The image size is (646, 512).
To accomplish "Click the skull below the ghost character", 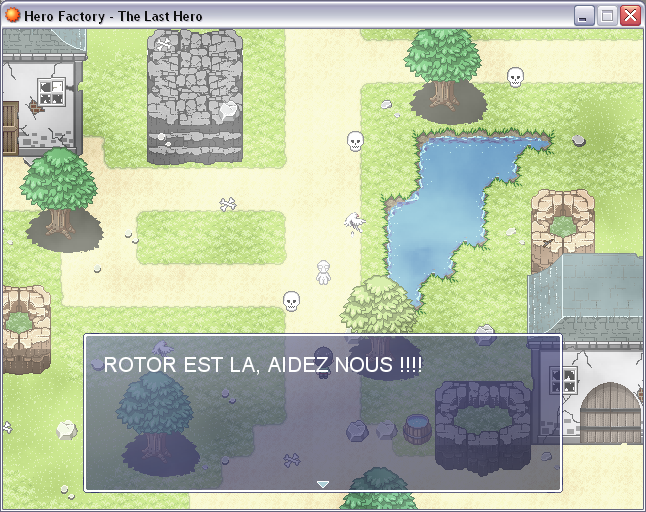I will pos(291,301).
